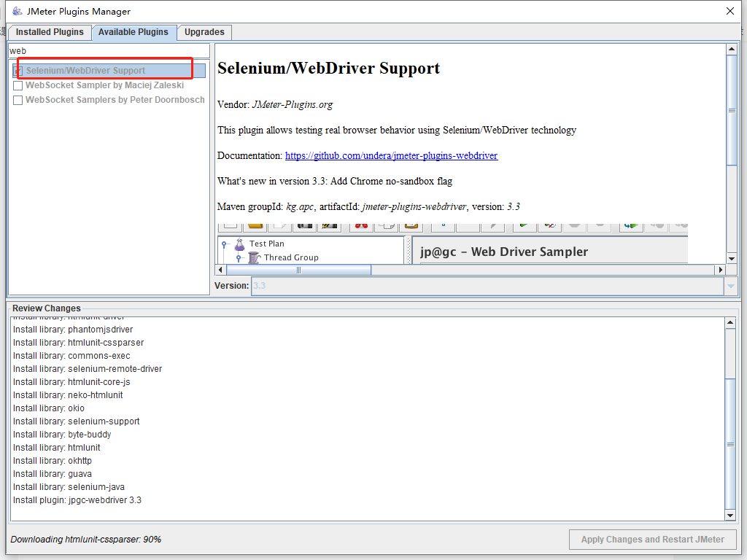
Task: Expand the Thread Group node handle
Action: (x=239, y=258)
